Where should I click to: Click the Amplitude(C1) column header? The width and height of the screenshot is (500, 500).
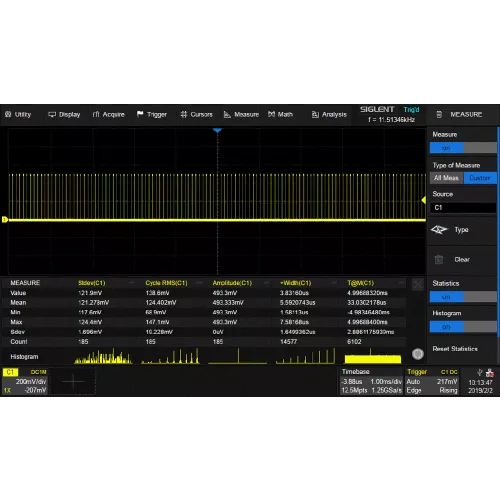(232, 283)
